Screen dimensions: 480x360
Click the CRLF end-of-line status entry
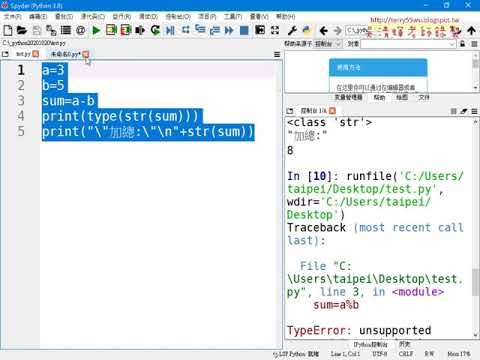pos(406,354)
